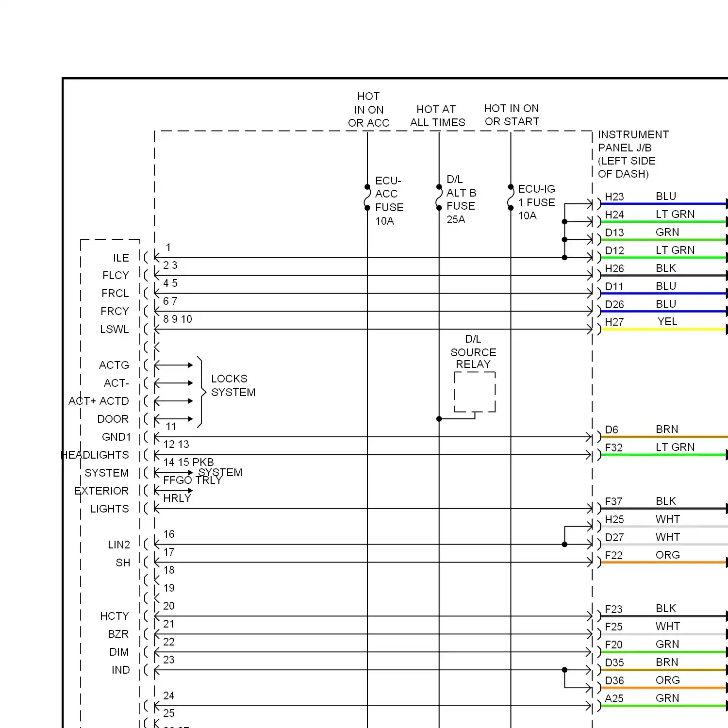The width and height of the screenshot is (728, 728).
Task: Click the ORG label beside F22
Action: (668, 555)
